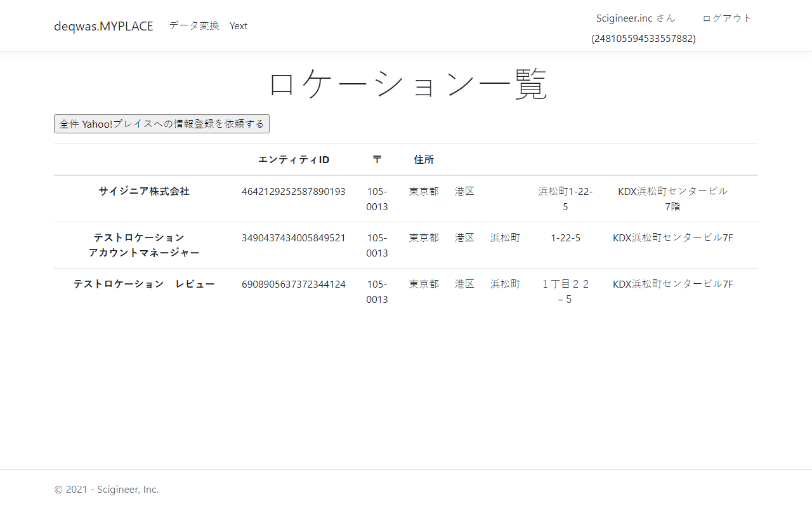Click the 住所 column header
Viewport: 812px width, 508px height.
click(x=424, y=159)
